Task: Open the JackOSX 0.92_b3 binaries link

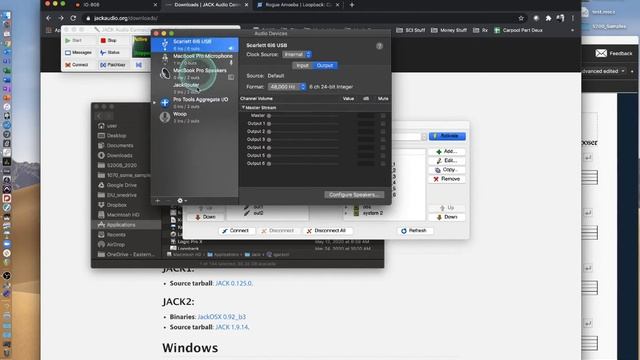Action: tap(222, 317)
